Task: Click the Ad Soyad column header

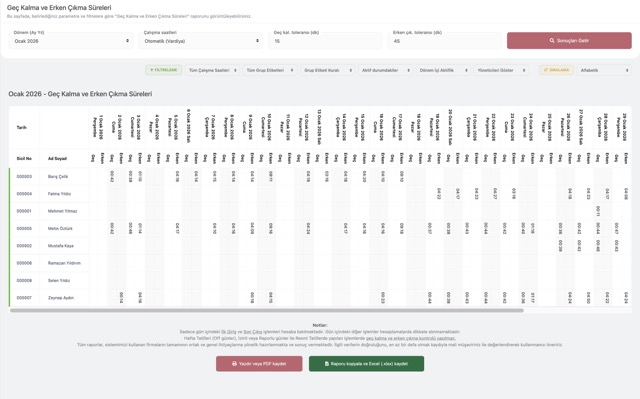Action: 57,158
